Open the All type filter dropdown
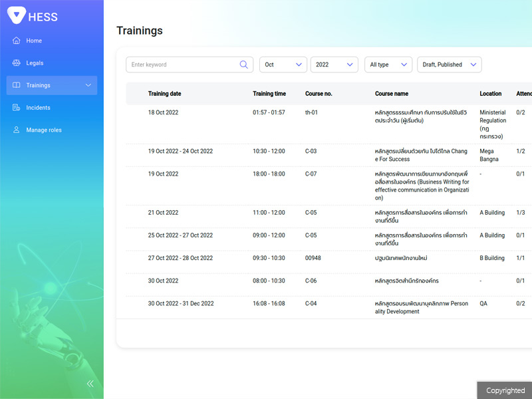Screen dimensions: 532x399 (388, 65)
